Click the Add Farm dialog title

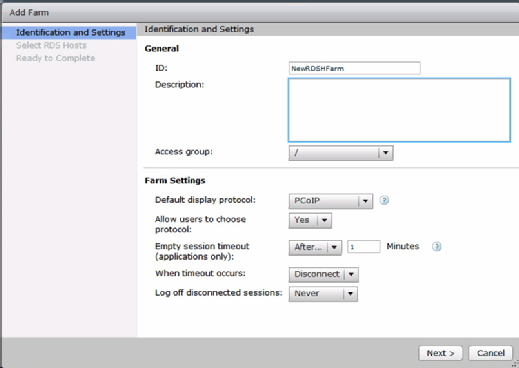tap(29, 13)
